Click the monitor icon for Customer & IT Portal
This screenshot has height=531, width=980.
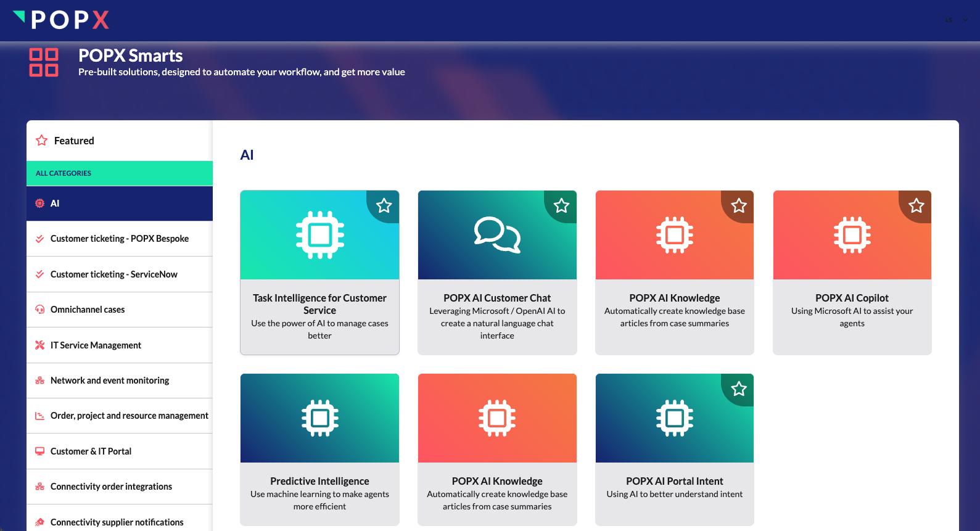point(39,451)
